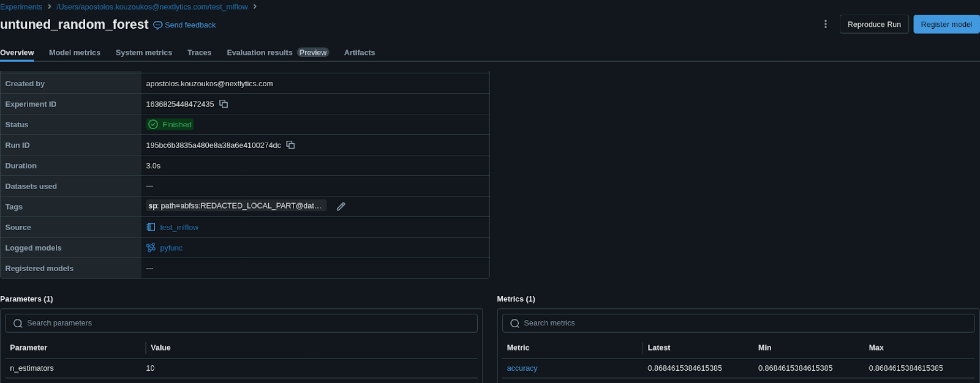
Task: Click the Register model button
Action: click(946, 24)
